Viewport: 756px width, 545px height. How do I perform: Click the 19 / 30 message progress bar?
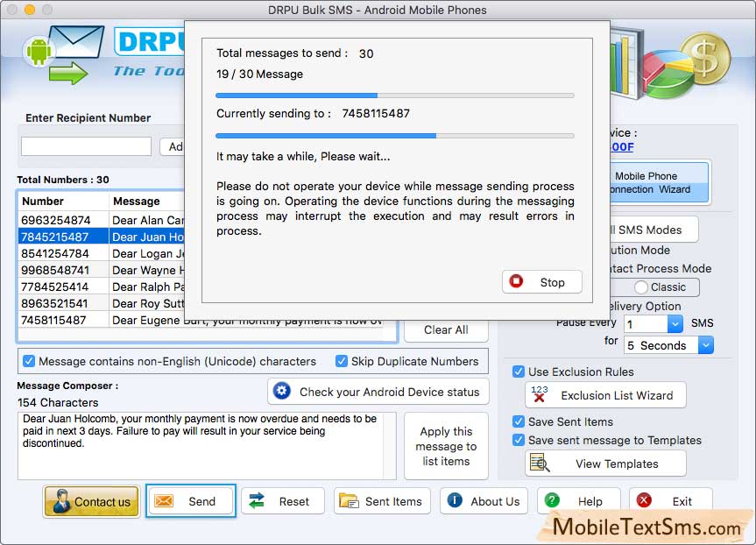click(x=395, y=96)
